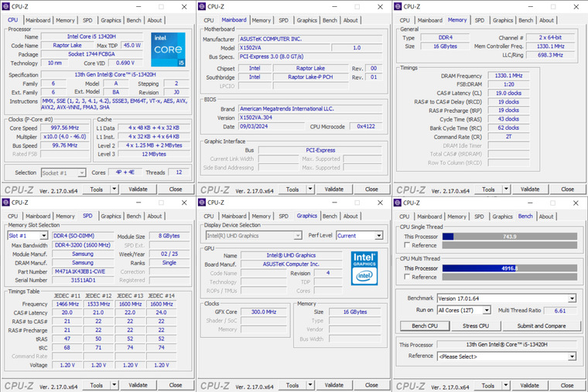588x392 pixels.
Task: Enable the CPU Multi Thread Reference checkbox
Action: coord(407,277)
